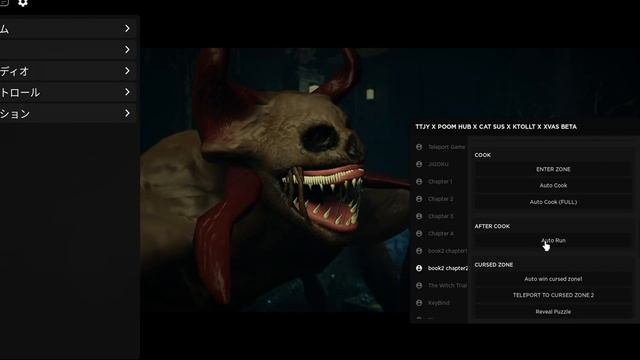Image resolution: width=640 pixels, height=360 pixels.
Task: Click the person icon beside The Witch Trial
Action: tap(419, 285)
